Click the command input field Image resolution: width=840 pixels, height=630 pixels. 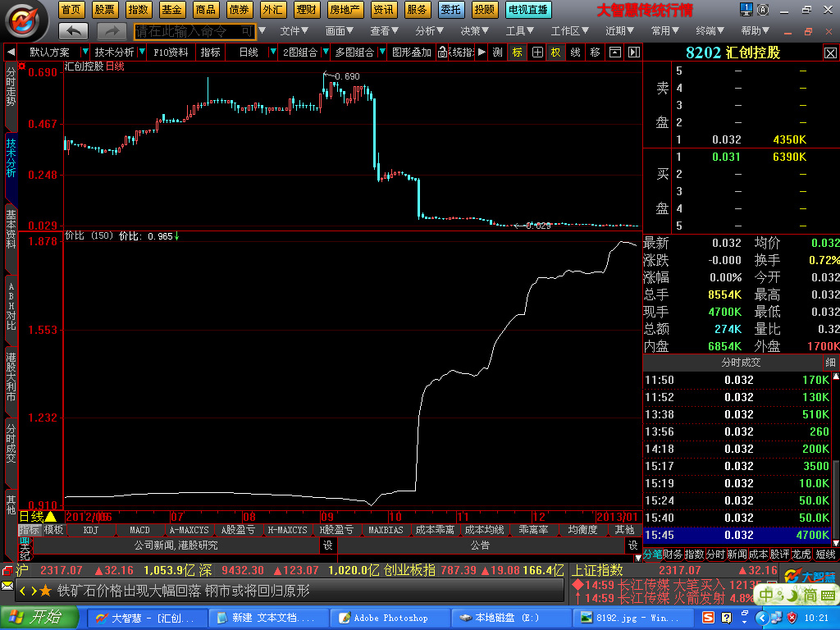pyautogui.click(x=195, y=32)
